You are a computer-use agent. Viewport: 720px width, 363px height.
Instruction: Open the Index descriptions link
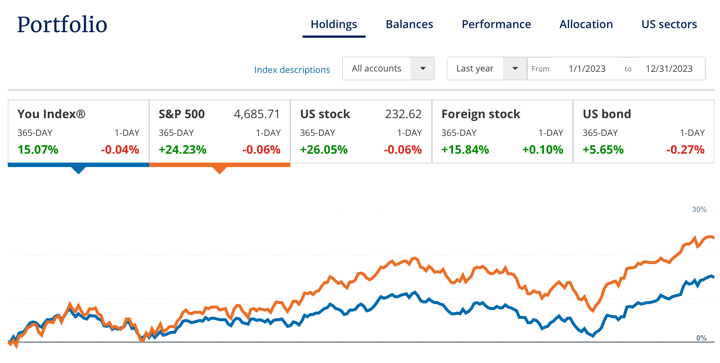(x=292, y=70)
